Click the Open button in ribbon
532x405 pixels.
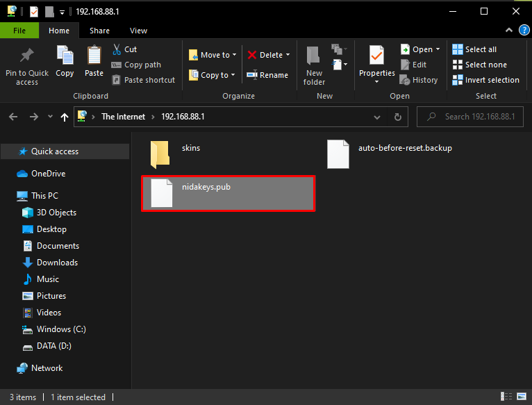pyautogui.click(x=416, y=49)
